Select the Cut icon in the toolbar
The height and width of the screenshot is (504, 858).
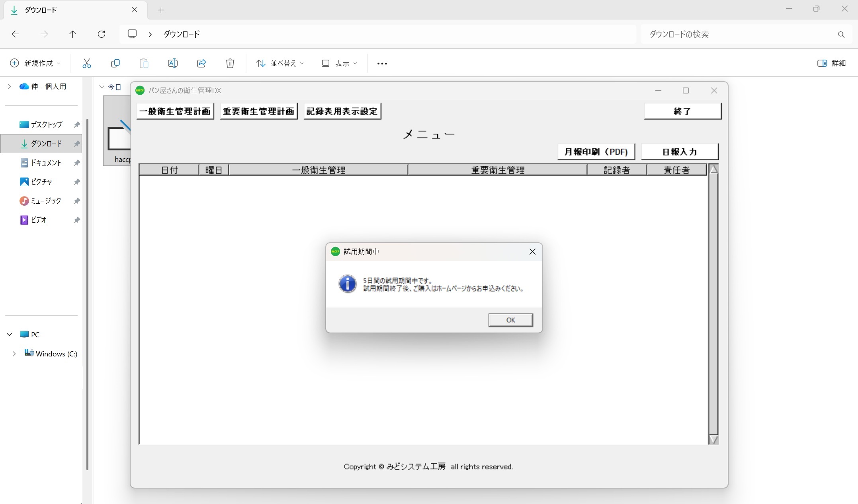[x=86, y=63]
